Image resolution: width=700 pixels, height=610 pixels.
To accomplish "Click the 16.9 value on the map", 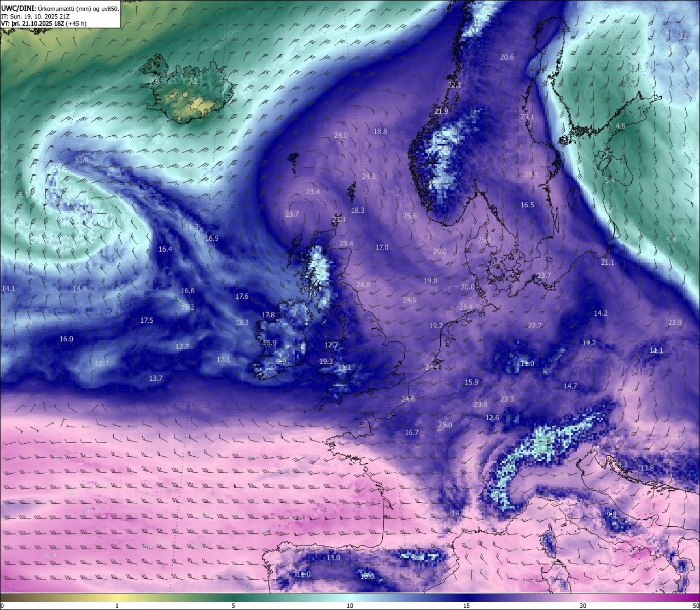I will tap(212, 238).
